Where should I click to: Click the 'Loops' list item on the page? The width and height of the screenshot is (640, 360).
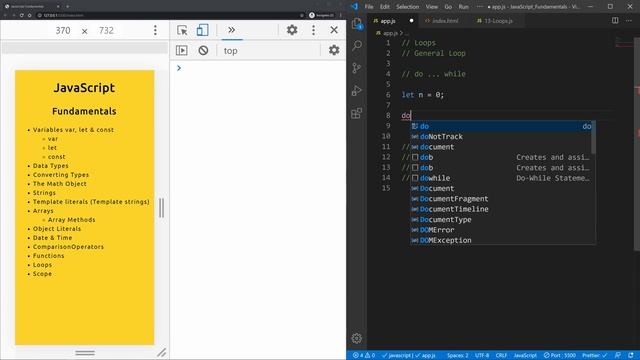click(42, 265)
